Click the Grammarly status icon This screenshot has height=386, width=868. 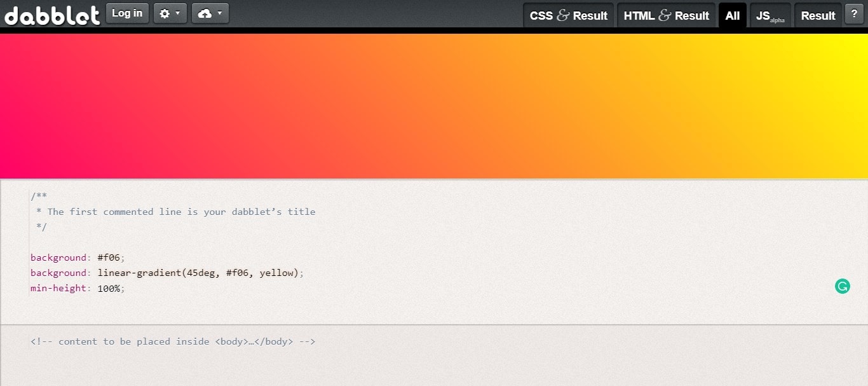tap(842, 286)
